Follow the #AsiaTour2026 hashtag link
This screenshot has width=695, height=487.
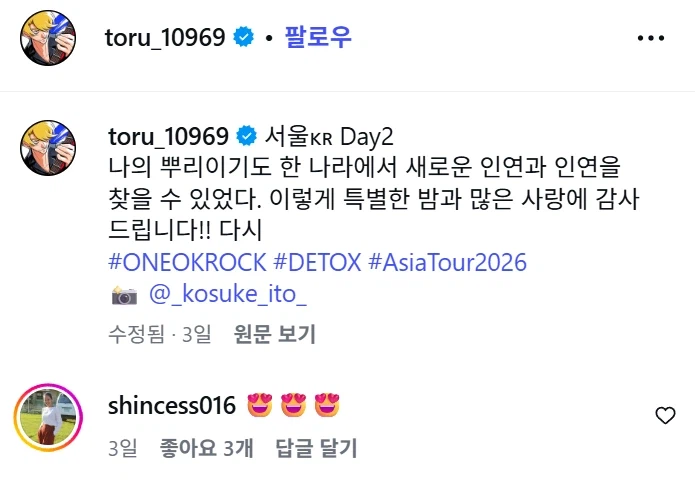[447, 264]
